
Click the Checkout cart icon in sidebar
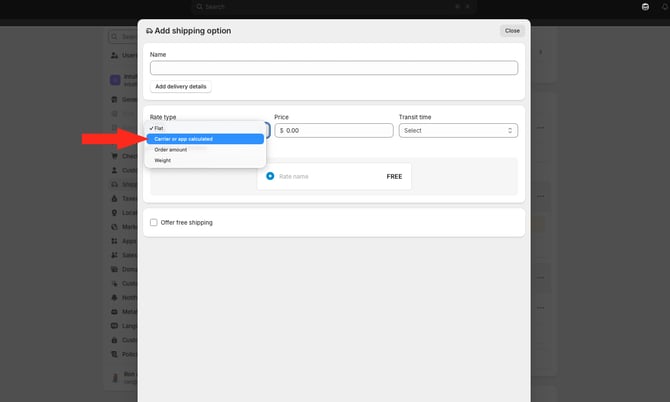[114, 156]
